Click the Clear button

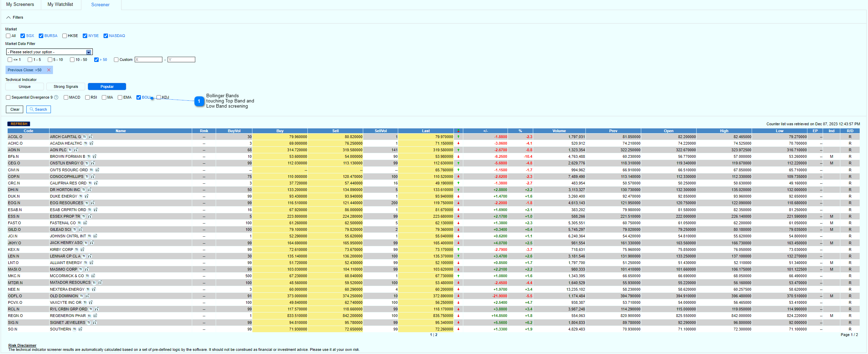(x=15, y=109)
